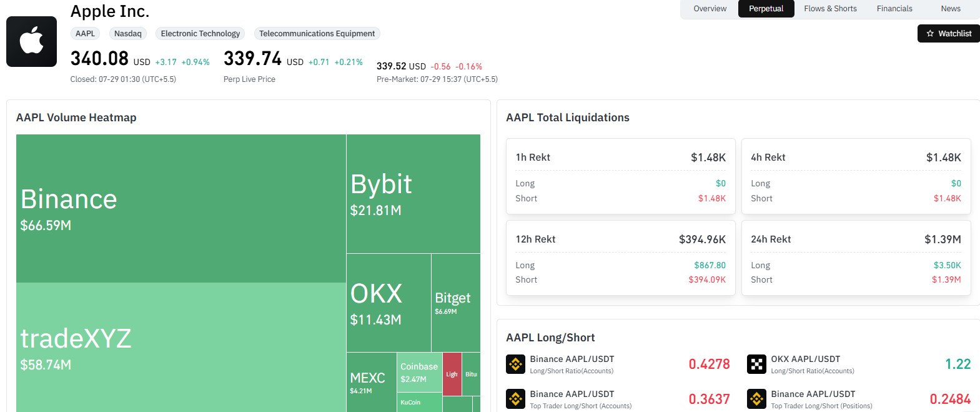This screenshot has height=412, width=980.
Task: Click the 0.3637 top trader ratio
Action: pos(709,399)
